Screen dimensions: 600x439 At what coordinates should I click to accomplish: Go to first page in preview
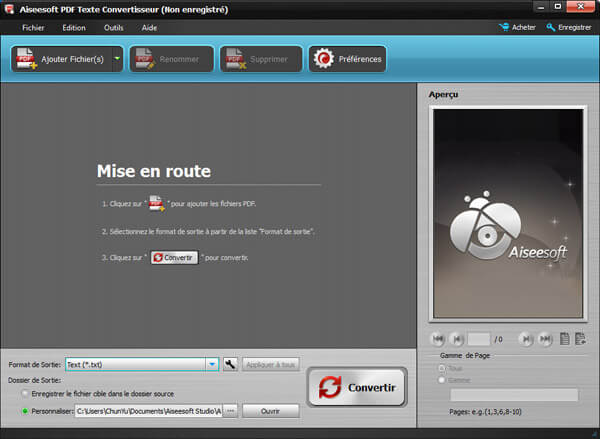coord(438,339)
